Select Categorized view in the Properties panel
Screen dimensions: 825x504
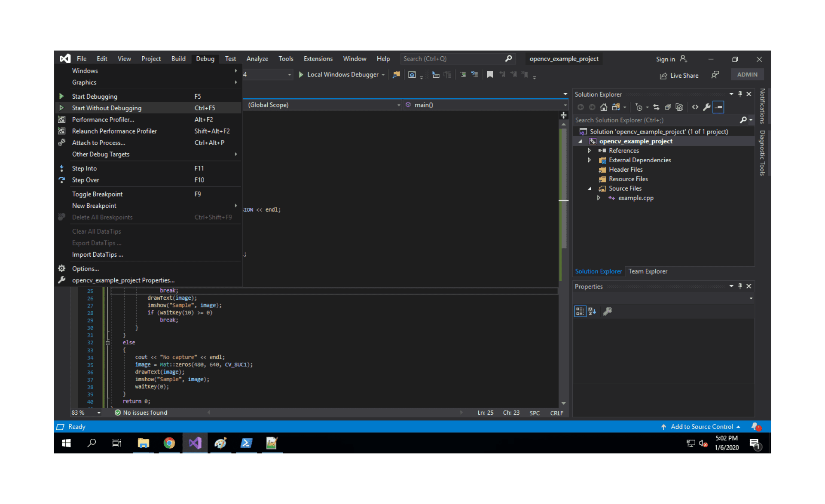click(x=580, y=311)
